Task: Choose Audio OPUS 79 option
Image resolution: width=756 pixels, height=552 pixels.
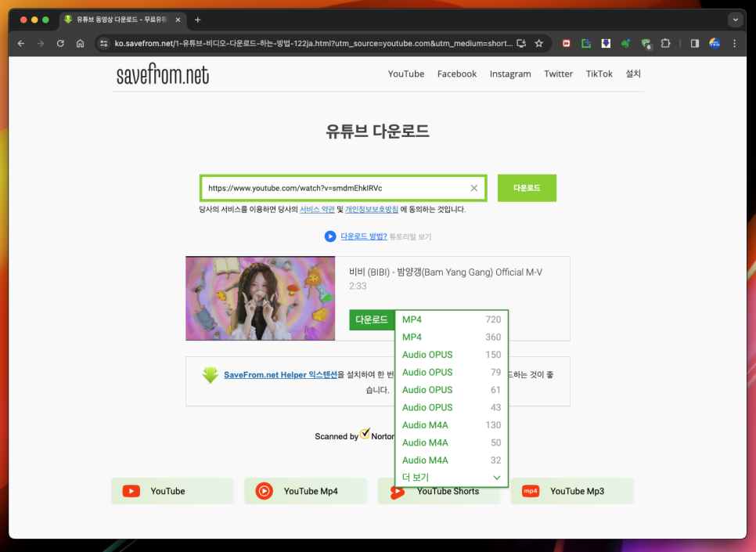Action: tap(452, 372)
